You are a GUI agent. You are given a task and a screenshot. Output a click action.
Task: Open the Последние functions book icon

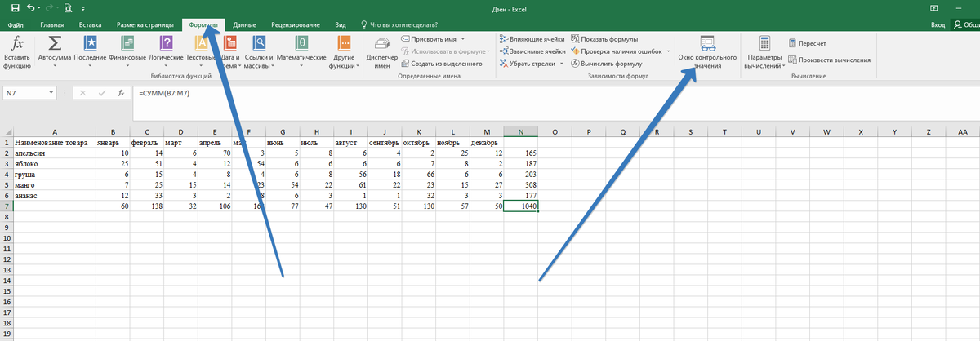pos(90,44)
